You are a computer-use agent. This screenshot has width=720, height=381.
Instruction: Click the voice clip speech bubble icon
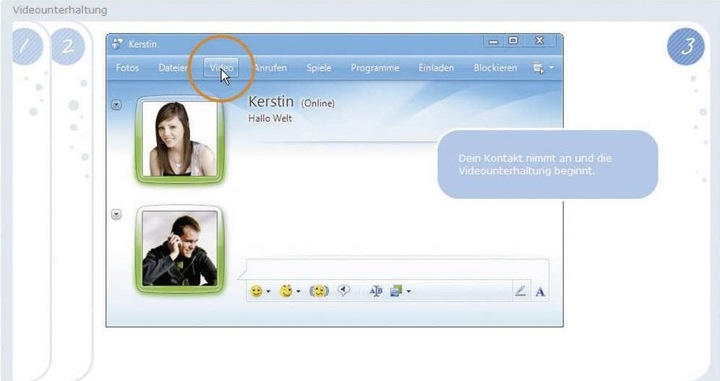[x=343, y=290]
